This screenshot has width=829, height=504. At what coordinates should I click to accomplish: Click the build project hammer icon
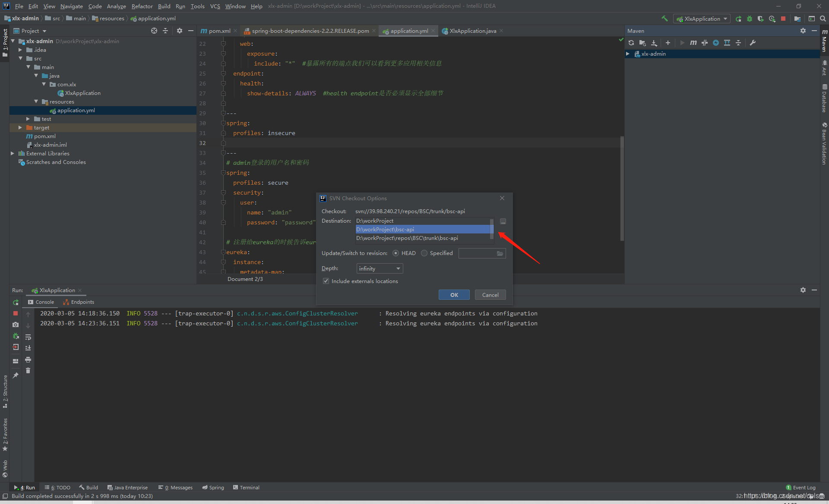(x=664, y=19)
